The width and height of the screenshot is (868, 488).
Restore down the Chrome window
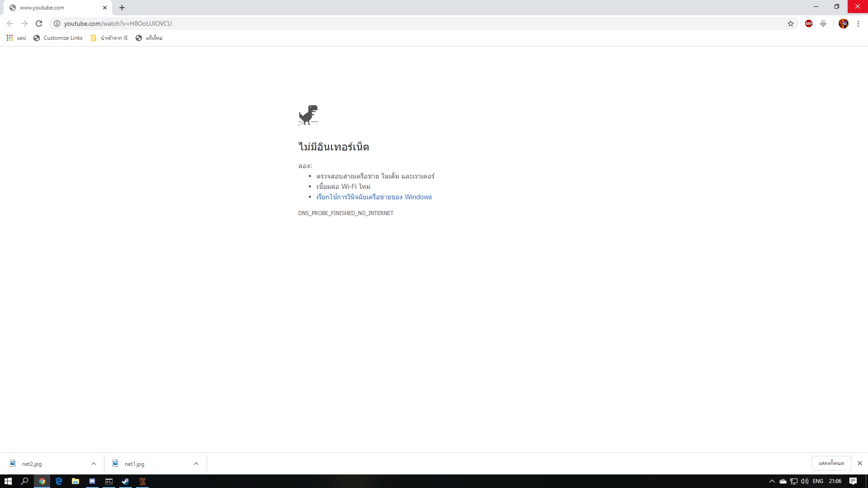point(837,6)
